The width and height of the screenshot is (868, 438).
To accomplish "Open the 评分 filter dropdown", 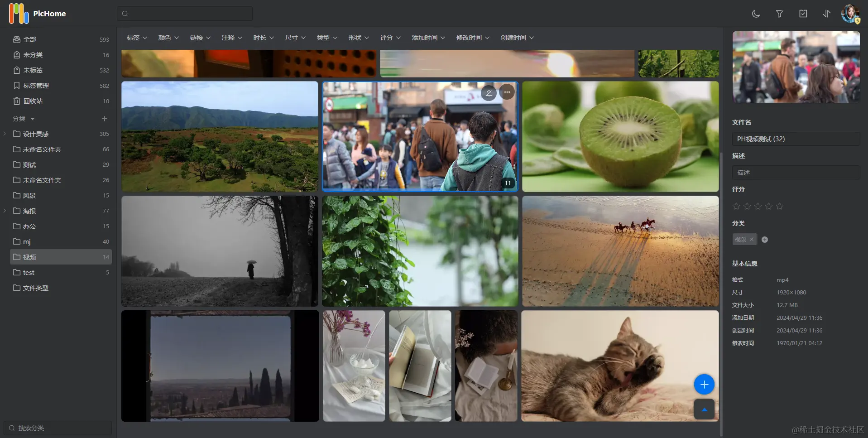I will pos(390,38).
